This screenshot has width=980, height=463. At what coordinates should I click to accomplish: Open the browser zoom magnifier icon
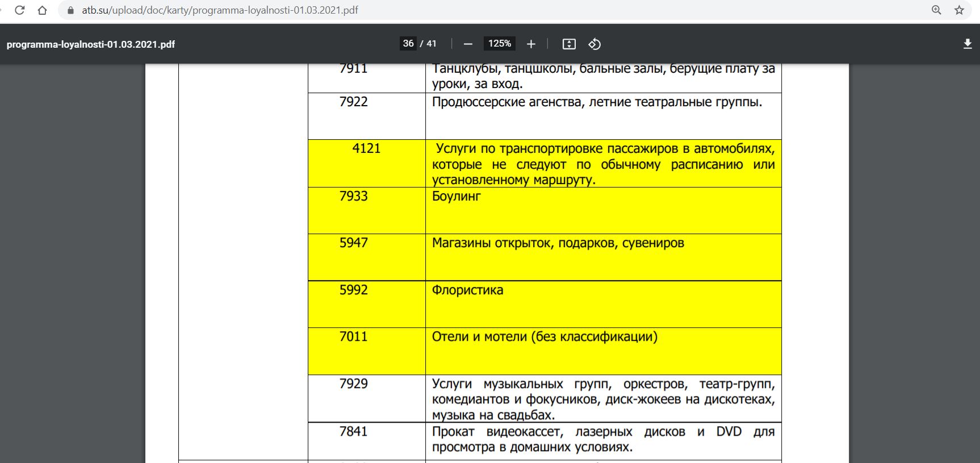936,10
